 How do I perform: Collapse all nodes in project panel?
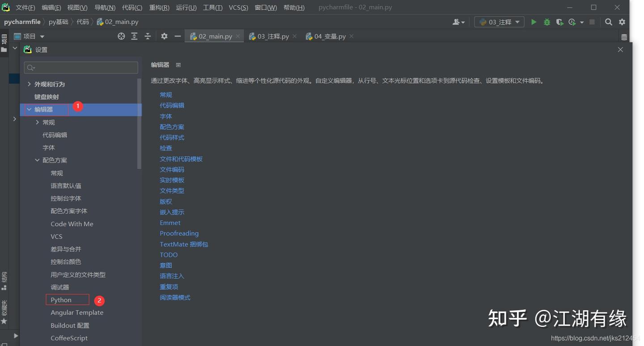[x=148, y=36]
